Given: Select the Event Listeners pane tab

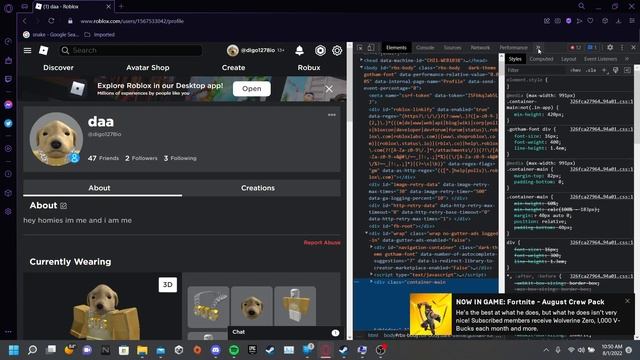Looking at the screenshot, I should (600, 59).
